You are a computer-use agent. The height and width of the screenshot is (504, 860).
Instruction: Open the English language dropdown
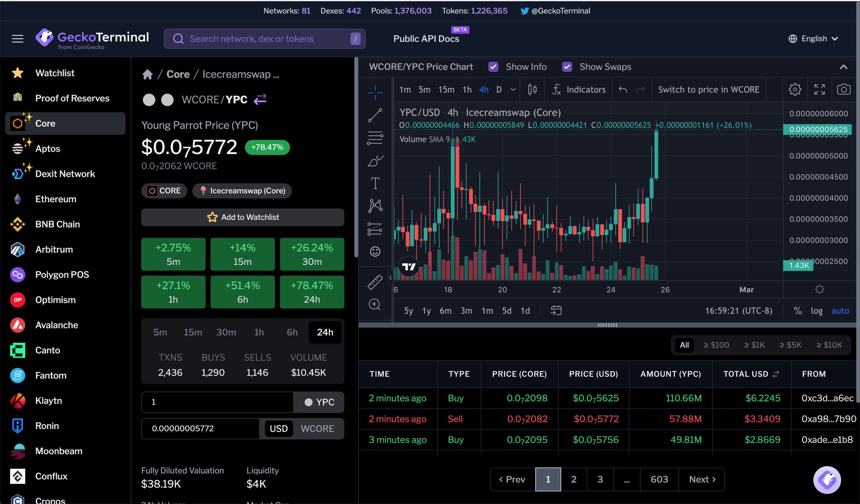click(813, 39)
